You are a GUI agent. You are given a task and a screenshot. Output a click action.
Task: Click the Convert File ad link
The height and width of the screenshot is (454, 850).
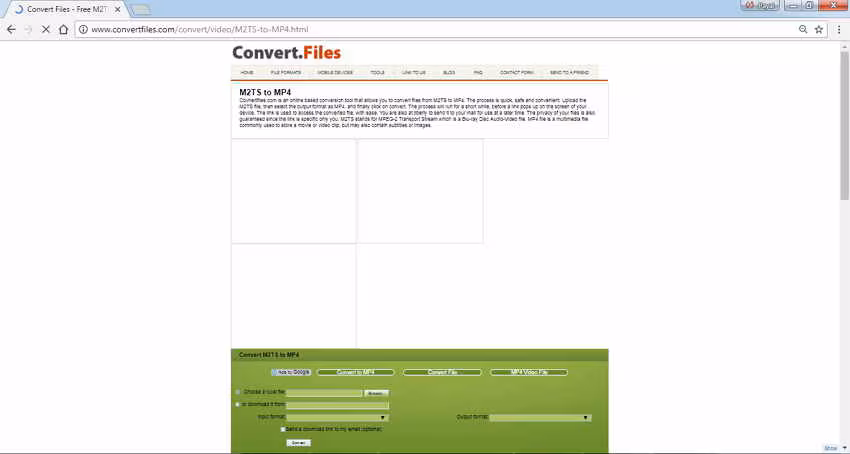(x=442, y=372)
